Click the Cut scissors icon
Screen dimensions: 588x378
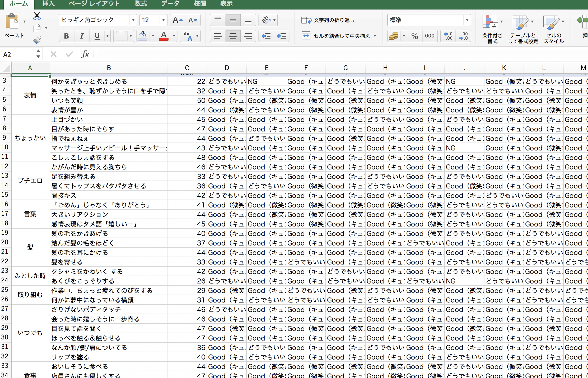(37, 16)
